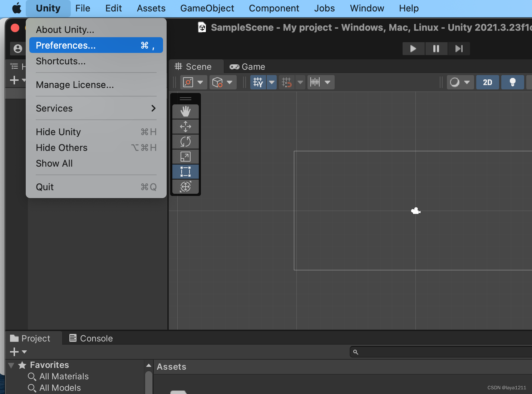The width and height of the screenshot is (532, 394).
Task: Open pivot handle position dropdown arrow
Action: click(201, 82)
